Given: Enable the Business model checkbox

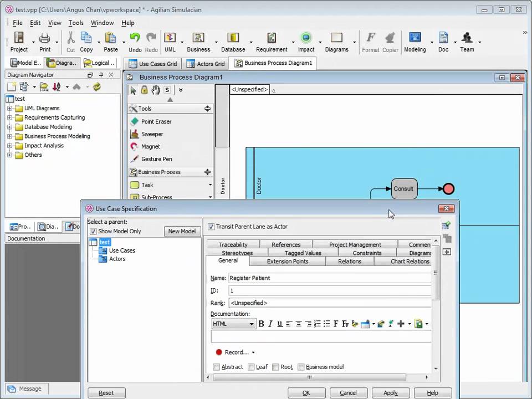Looking at the screenshot, I should point(301,367).
